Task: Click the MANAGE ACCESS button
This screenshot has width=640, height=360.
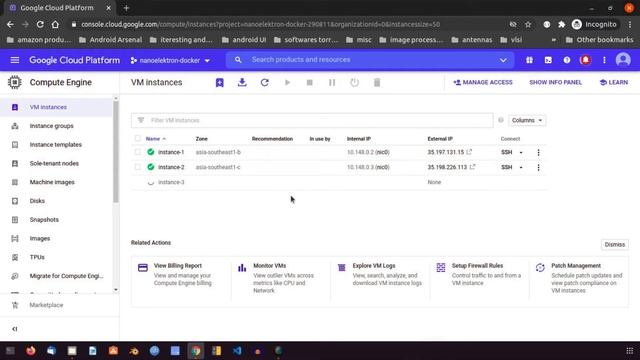Action: [482, 82]
